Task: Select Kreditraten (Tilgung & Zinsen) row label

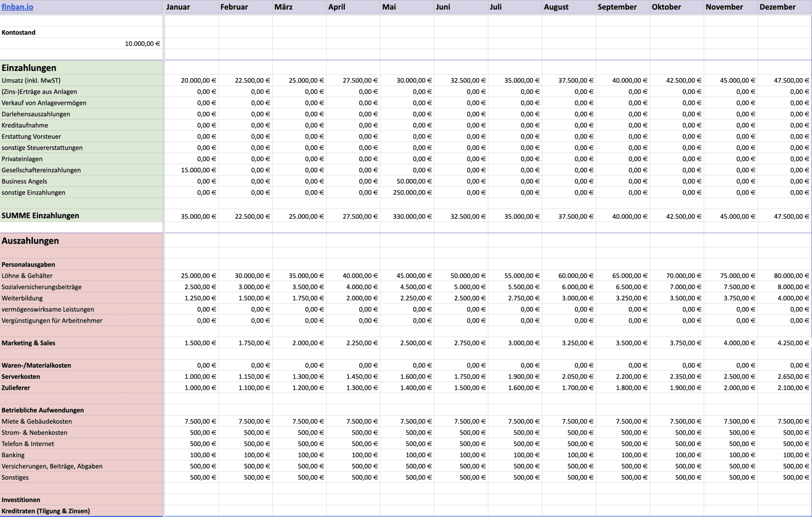Action: (46, 511)
